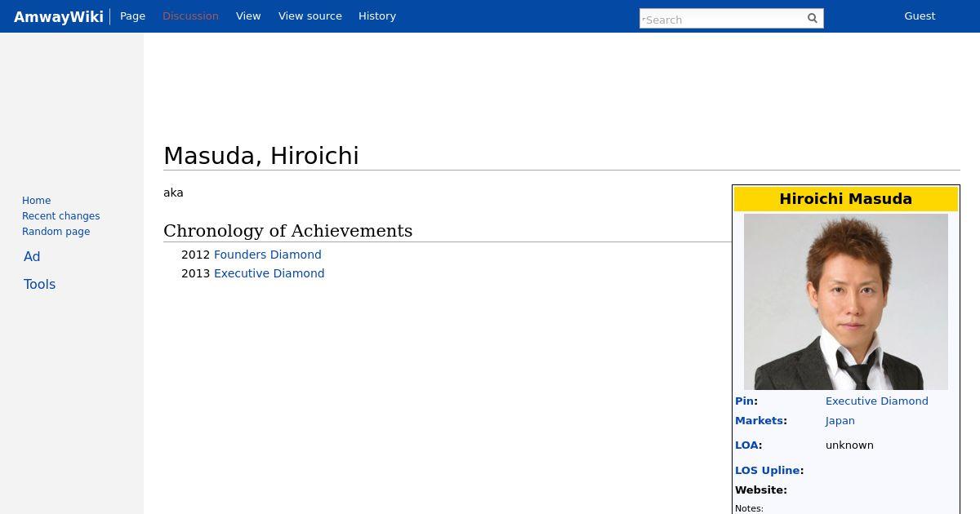Go to Home in sidebar
Image resolution: width=980 pixels, height=514 pixels.
pyautogui.click(x=36, y=201)
